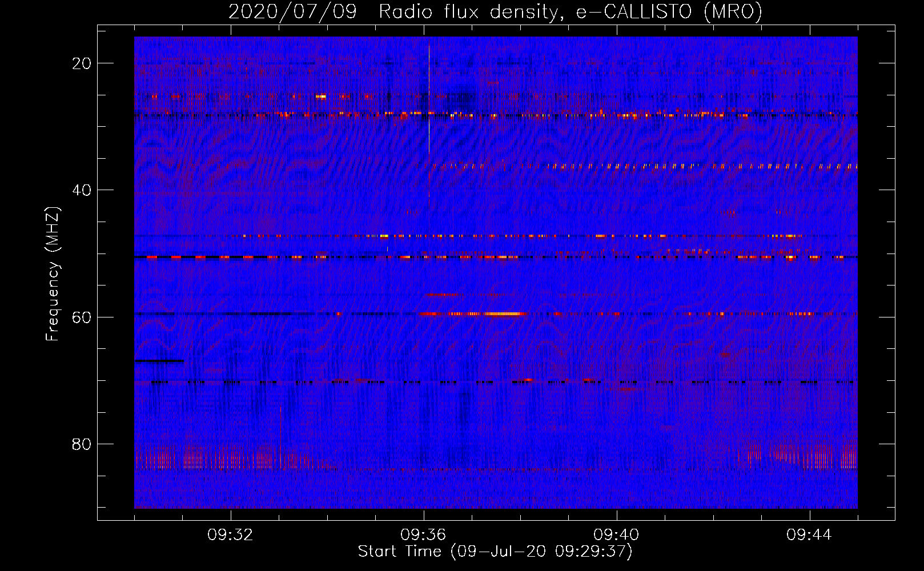Click the bright yellow streak on the 60 MHz line

pyautogui.click(x=503, y=313)
